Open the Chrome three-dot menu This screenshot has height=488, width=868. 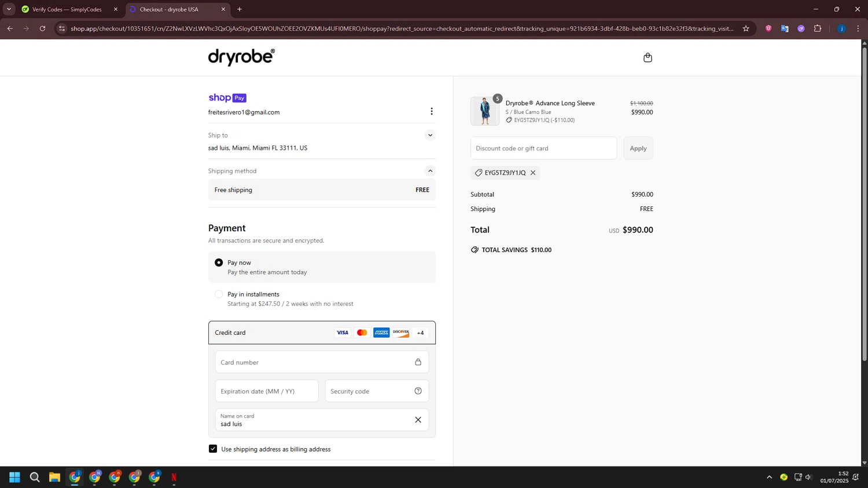click(x=858, y=28)
